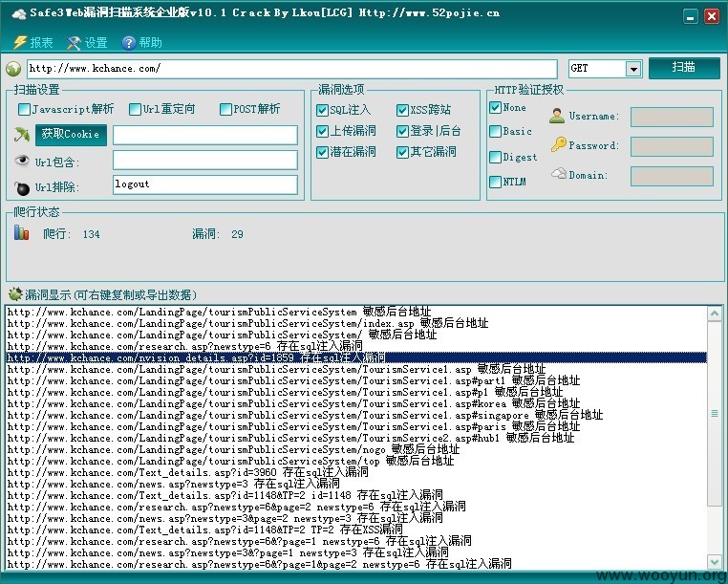Click the Password input field

(x=672, y=146)
